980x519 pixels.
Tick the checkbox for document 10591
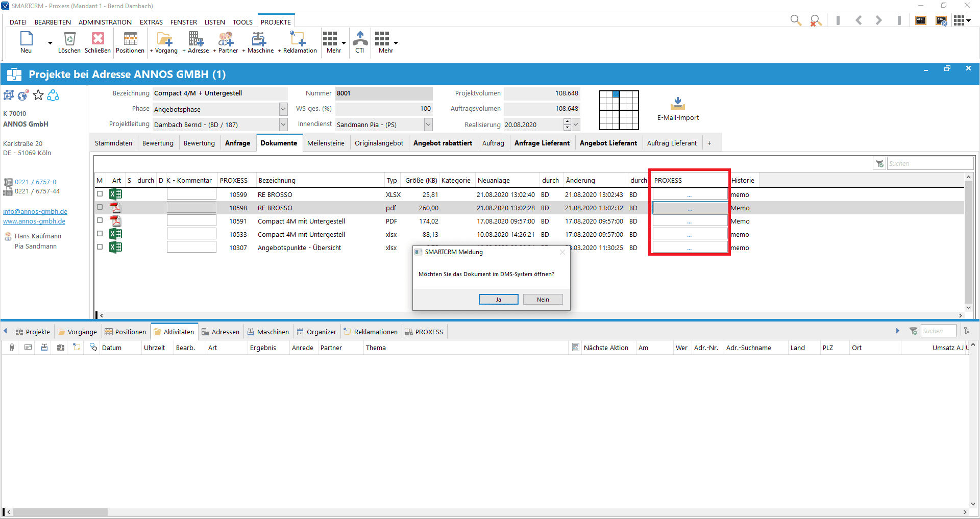100,220
